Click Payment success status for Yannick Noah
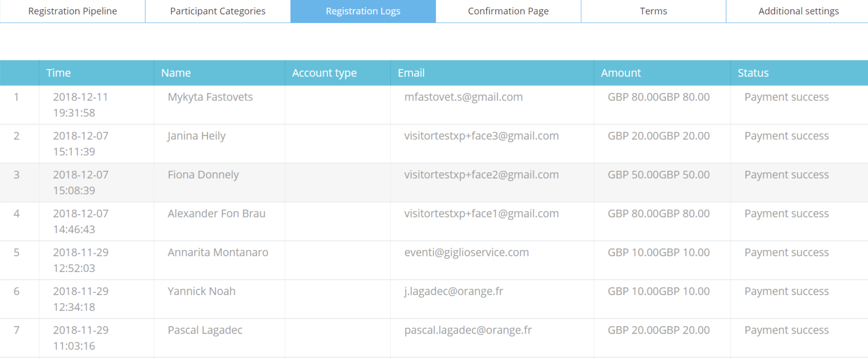Viewport: 868px width, 359px height. (x=786, y=291)
